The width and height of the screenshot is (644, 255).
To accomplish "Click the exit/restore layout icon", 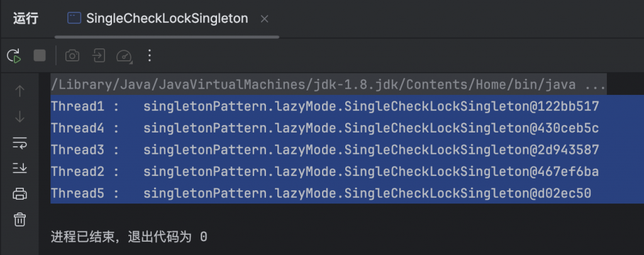I will pos(99,55).
